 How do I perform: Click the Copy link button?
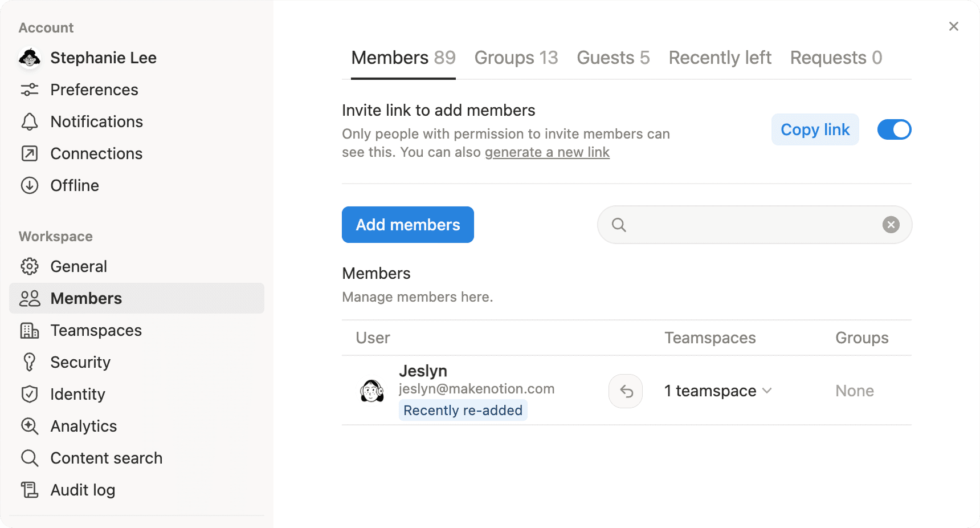(x=815, y=129)
